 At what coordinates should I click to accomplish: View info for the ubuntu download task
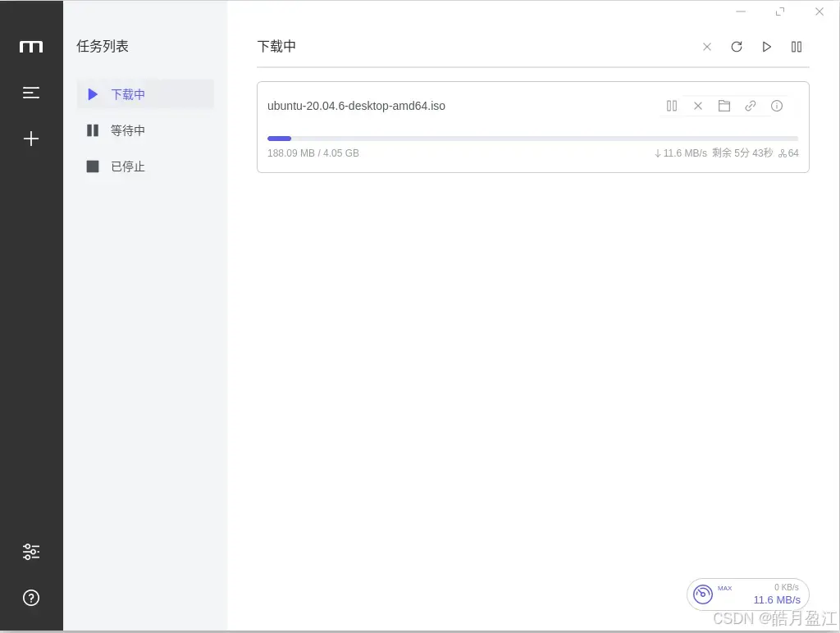777,106
